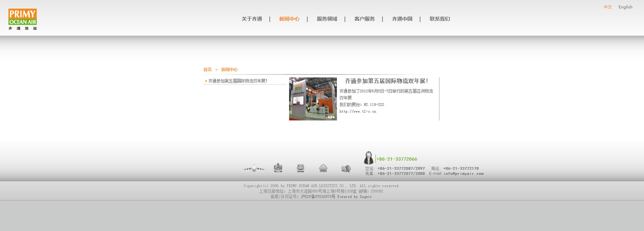Click the package with shield icon

346,169
